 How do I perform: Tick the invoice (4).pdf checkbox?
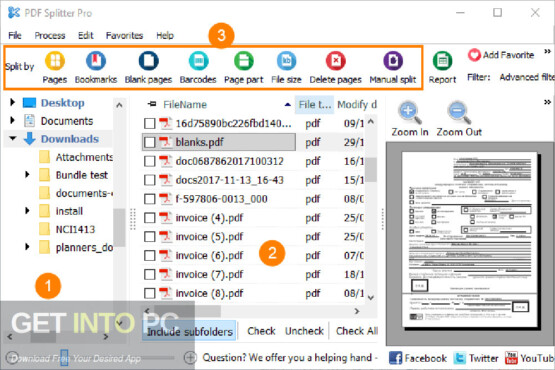coord(149,218)
